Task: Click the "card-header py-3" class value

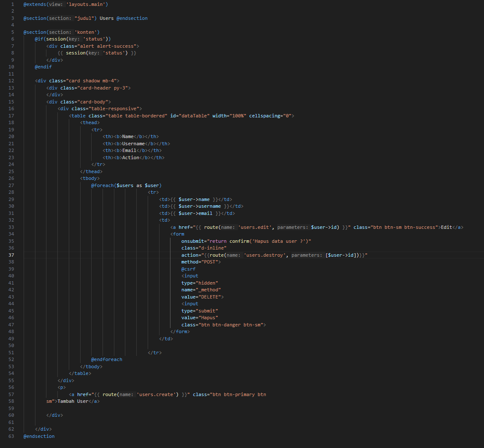Action: pyautogui.click(x=102, y=88)
